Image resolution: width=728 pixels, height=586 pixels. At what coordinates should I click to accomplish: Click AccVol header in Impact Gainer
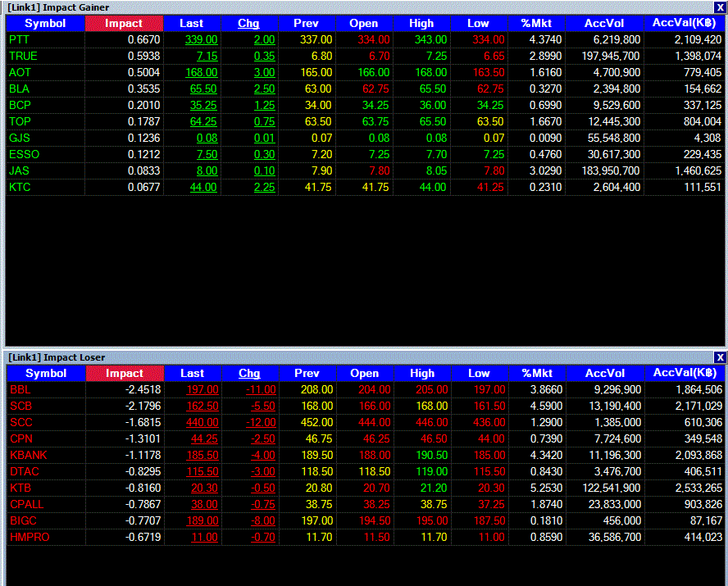point(604,24)
